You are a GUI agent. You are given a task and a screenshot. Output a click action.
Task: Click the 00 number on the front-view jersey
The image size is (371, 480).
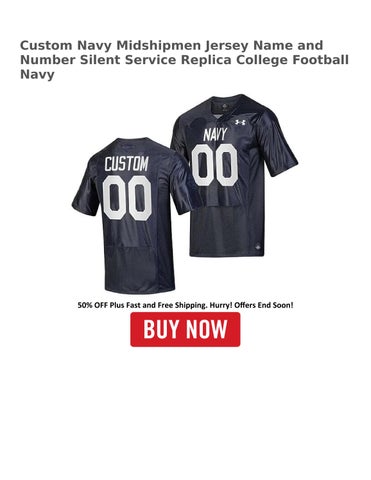click(x=215, y=165)
